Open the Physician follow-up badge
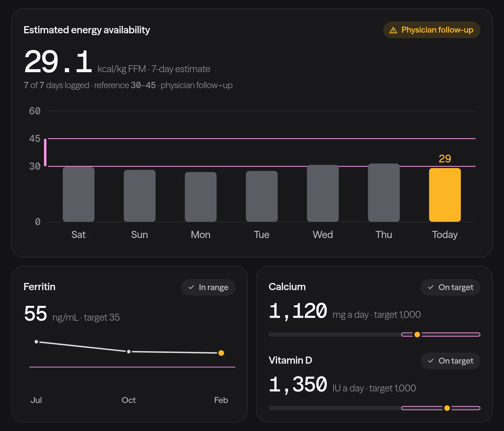The width and height of the screenshot is (504, 431). pyautogui.click(x=432, y=30)
